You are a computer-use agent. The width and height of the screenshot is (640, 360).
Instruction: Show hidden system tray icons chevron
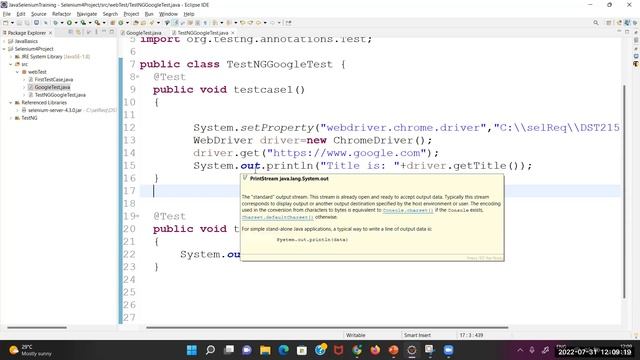[520, 350]
